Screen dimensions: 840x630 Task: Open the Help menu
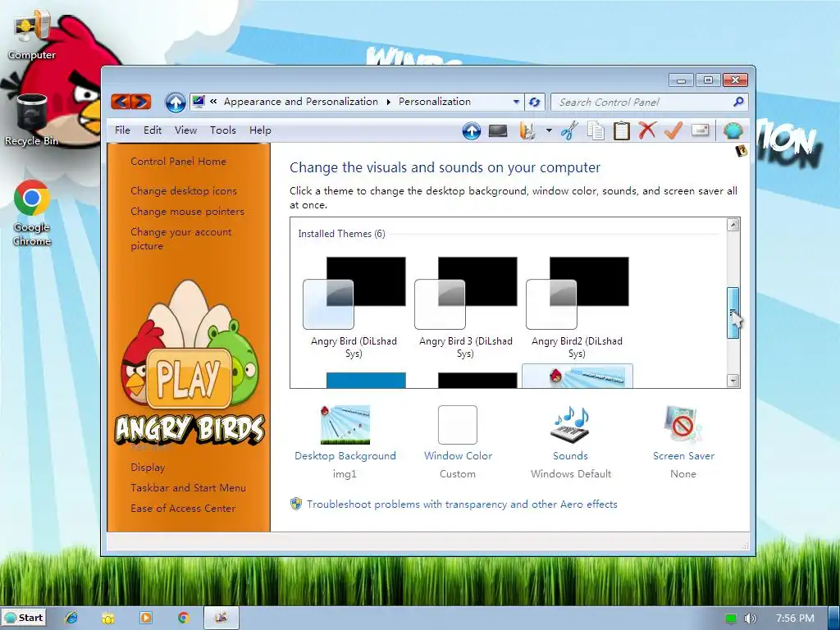(x=260, y=130)
